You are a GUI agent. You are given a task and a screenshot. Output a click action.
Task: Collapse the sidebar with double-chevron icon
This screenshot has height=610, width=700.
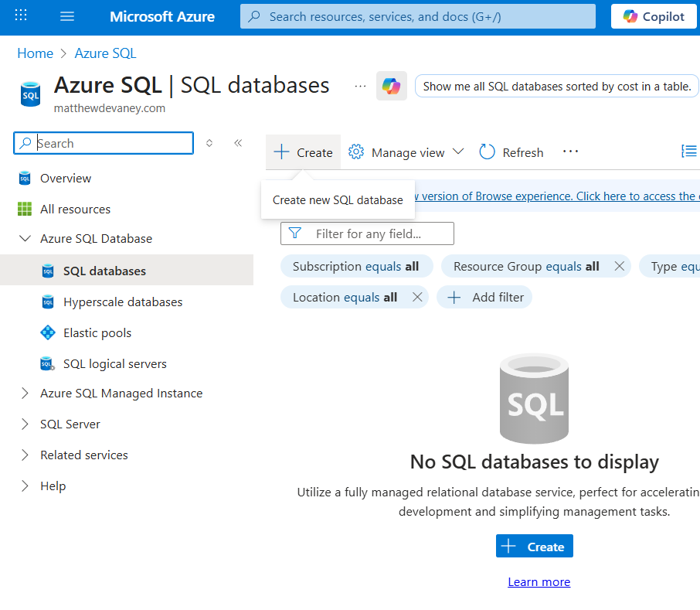coord(238,143)
